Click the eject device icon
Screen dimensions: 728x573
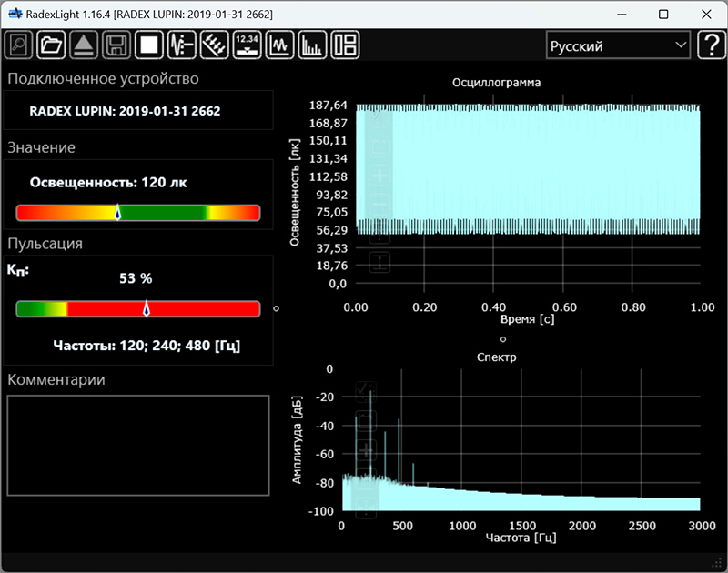84,45
